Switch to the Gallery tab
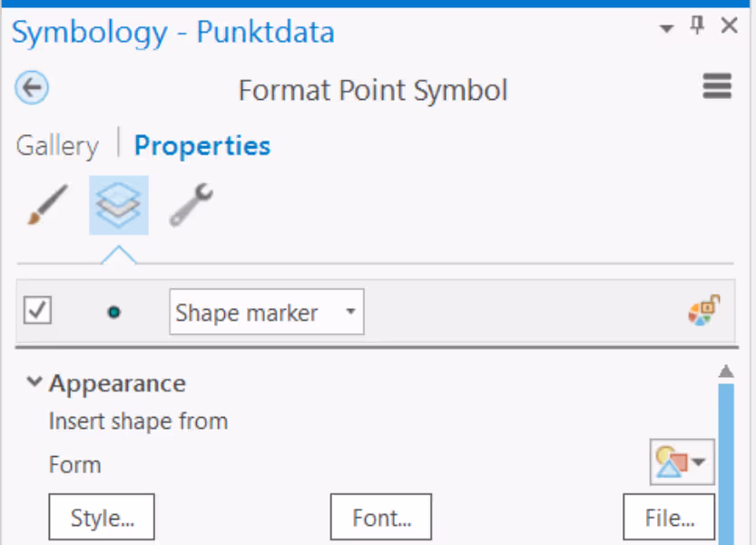Screen dimensions: 756x545 [57, 145]
